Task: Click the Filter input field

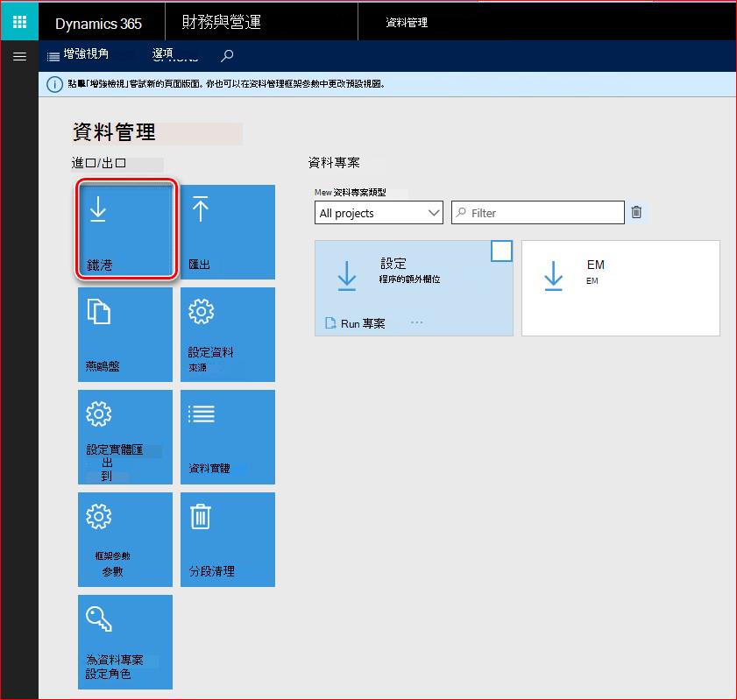Action: point(538,213)
